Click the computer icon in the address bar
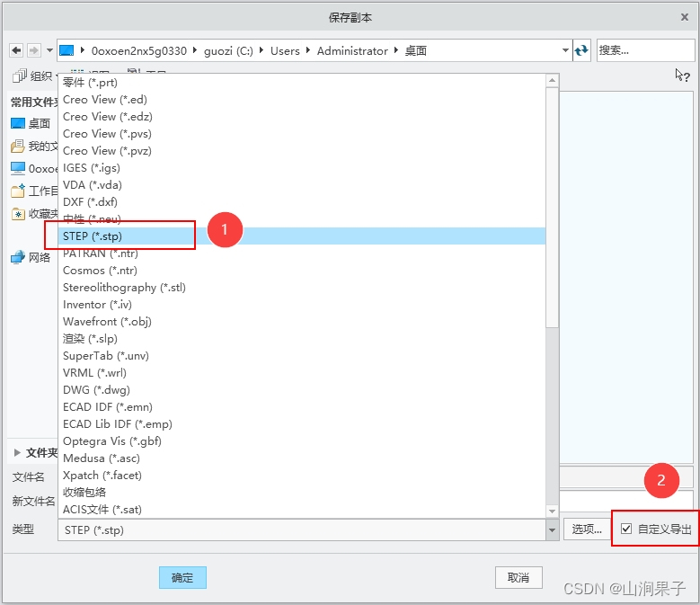700x605 pixels. (66, 51)
